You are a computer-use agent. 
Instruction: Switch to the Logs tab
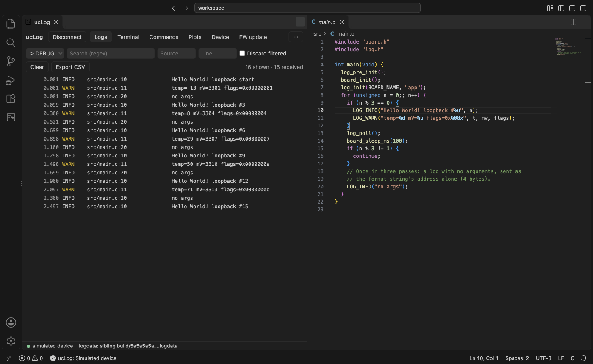101,37
